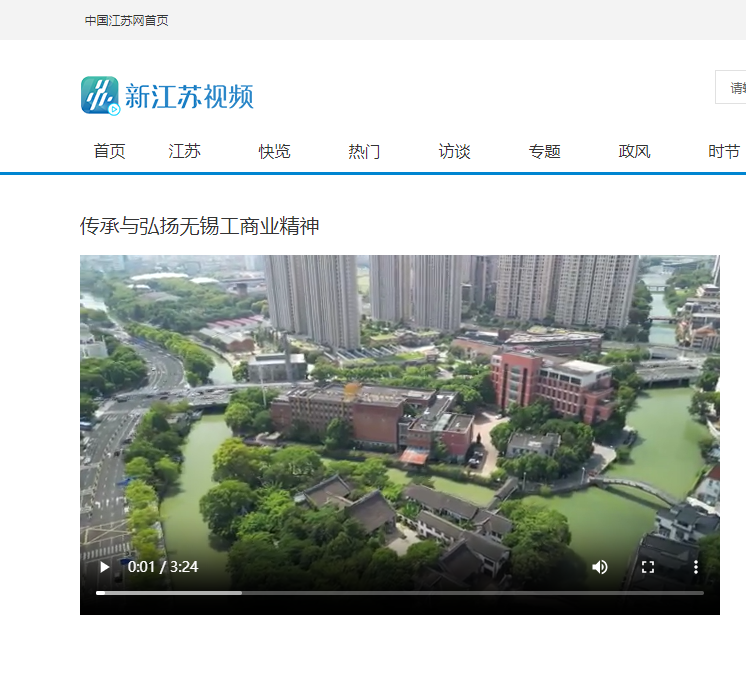Open the 中国江苏网首页 link

coord(126,20)
